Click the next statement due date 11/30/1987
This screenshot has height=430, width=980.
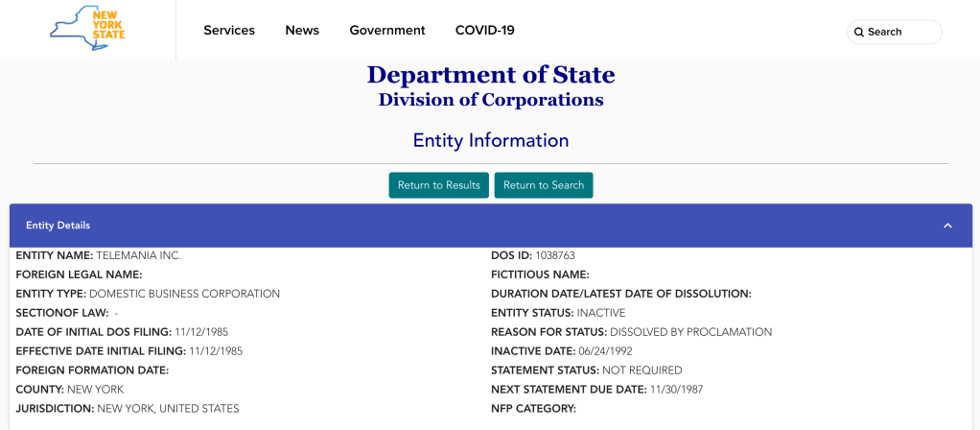[x=682, y=390]
